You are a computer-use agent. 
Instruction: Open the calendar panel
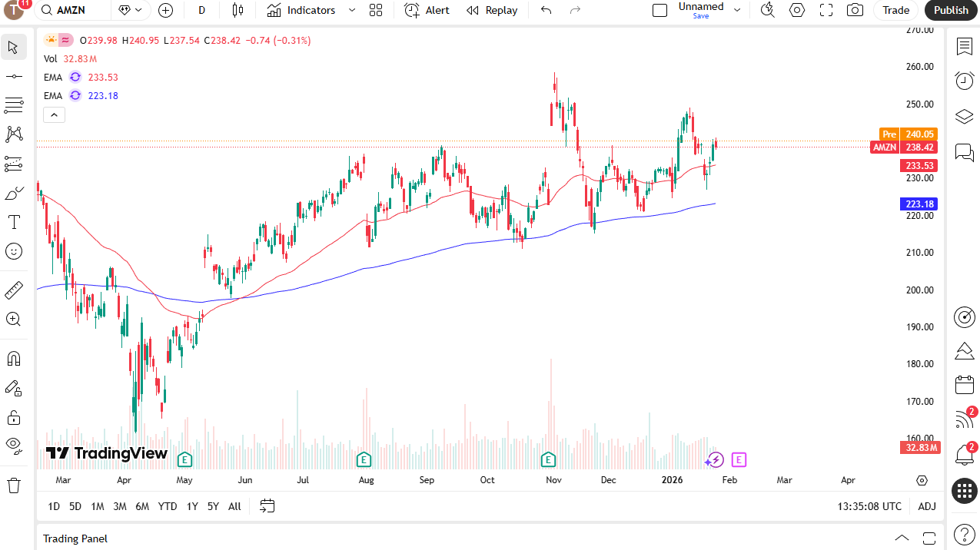click(964, 385)
